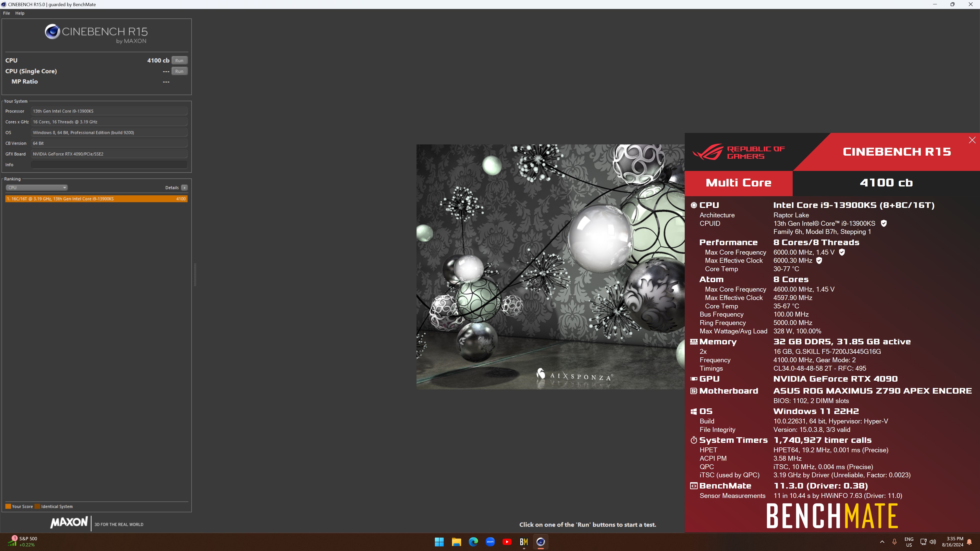The height and width of the screenshot is (551, 980).
Task: Click the Ring Frequency 5000.00 MHz value
Action: click(x=792, y=323)
